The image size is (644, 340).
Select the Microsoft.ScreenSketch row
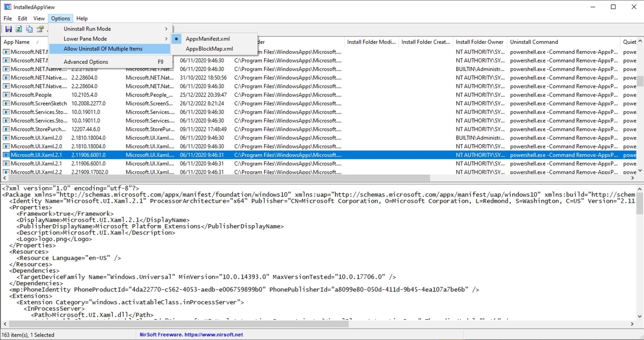[x=319, y=103]
